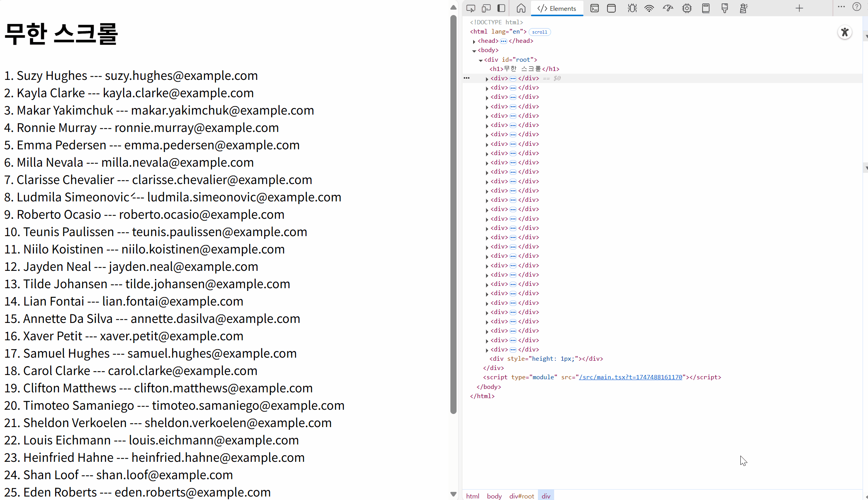The image size is (868, 500).
Task: Collapse the div id root node
Action: [x=480, y=60]
